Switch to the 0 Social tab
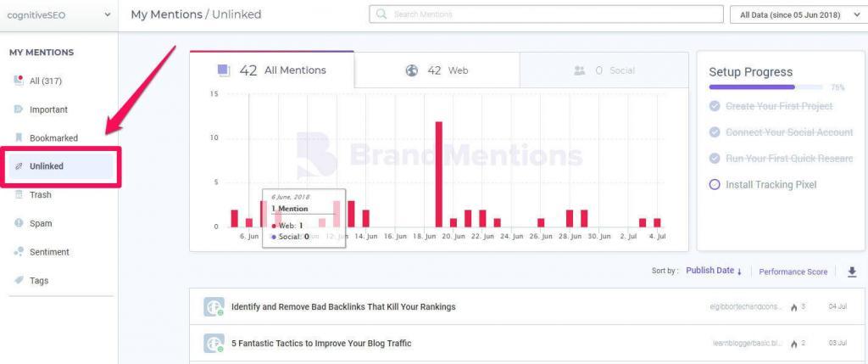 604,70
